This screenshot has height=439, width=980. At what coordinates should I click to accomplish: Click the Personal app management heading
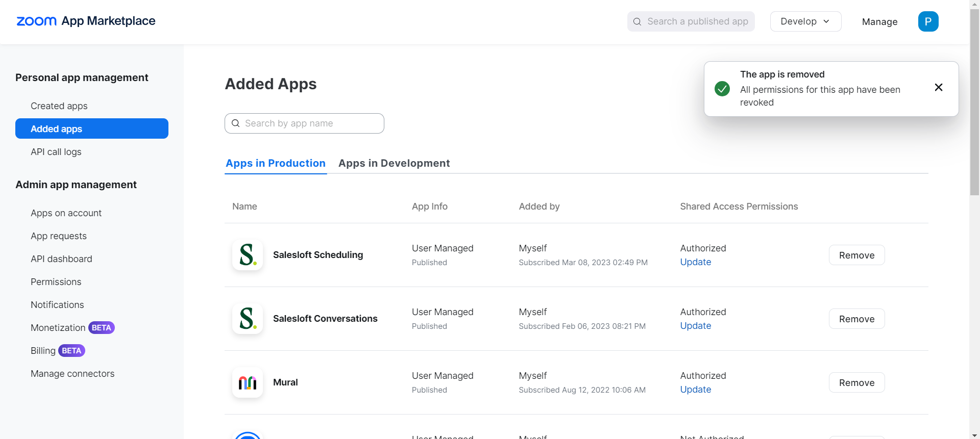click(x=82, y=78)
